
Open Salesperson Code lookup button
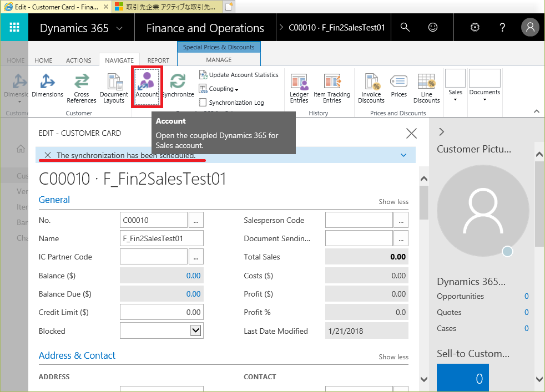point(401,220)
